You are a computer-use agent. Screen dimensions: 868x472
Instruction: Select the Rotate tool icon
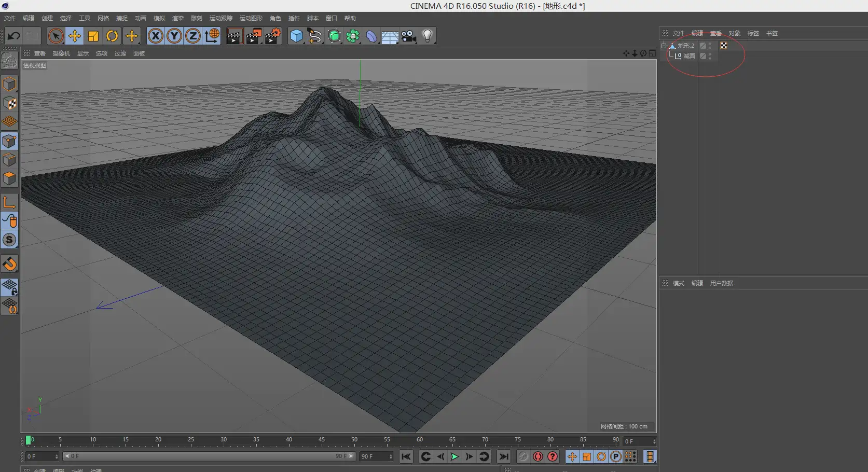pyautogui.click(x=112, y=36)
